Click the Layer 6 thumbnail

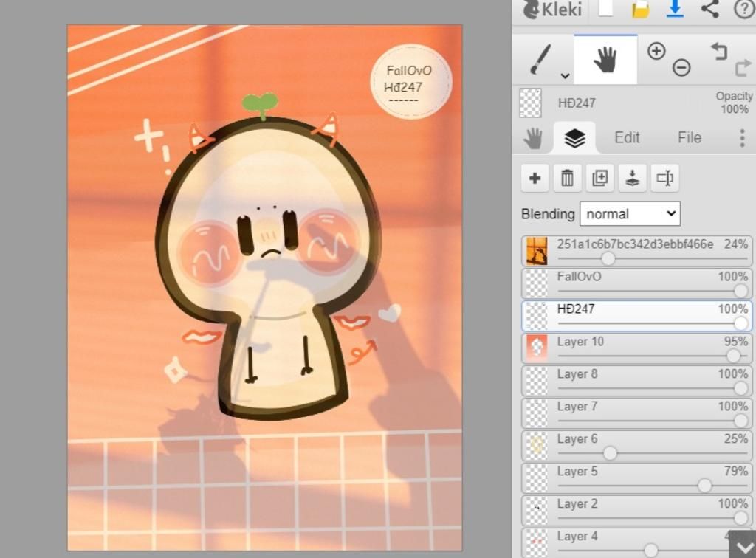pos(537,446)
